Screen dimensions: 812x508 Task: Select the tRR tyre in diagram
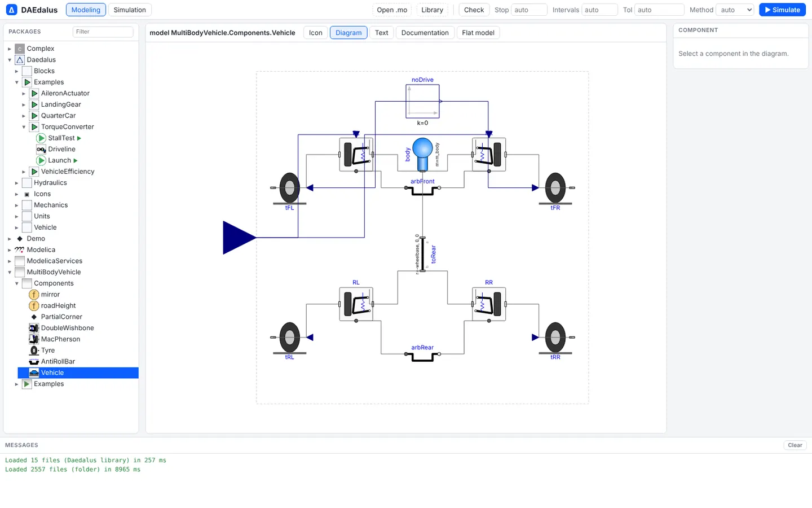tap(555, 338)
